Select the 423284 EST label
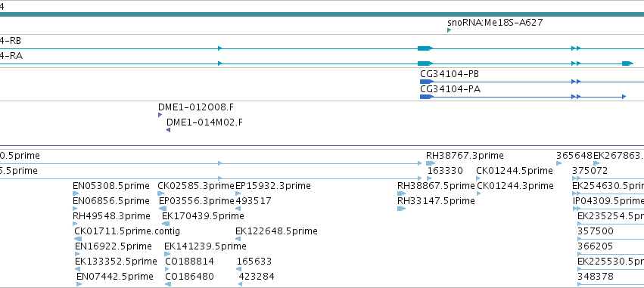This screenshot has width=644, height=288. tap(257, 277)
